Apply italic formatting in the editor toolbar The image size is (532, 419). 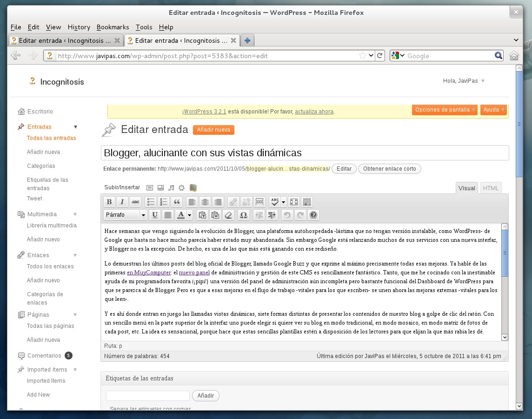coord(122,202)
